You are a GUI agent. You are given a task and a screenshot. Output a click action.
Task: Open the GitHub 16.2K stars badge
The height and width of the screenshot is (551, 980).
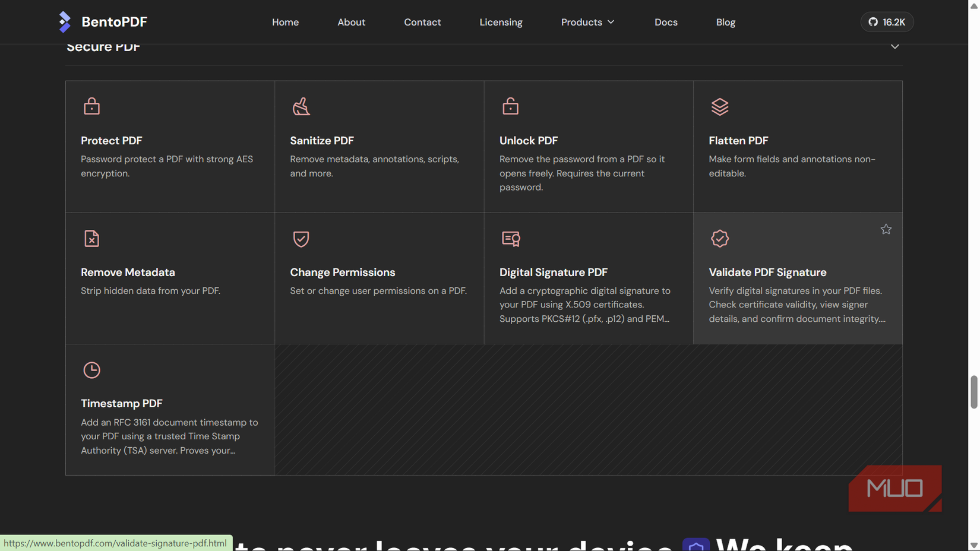click(x=887, y=22)
